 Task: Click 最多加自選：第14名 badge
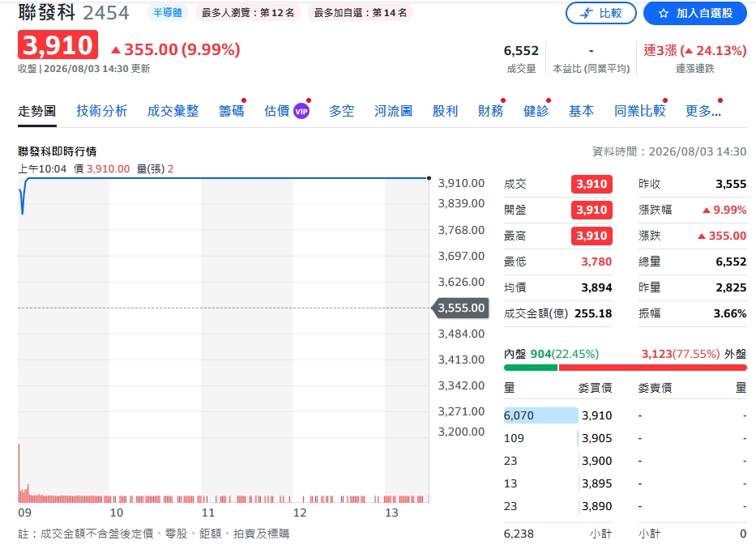(x=360, y=12)
